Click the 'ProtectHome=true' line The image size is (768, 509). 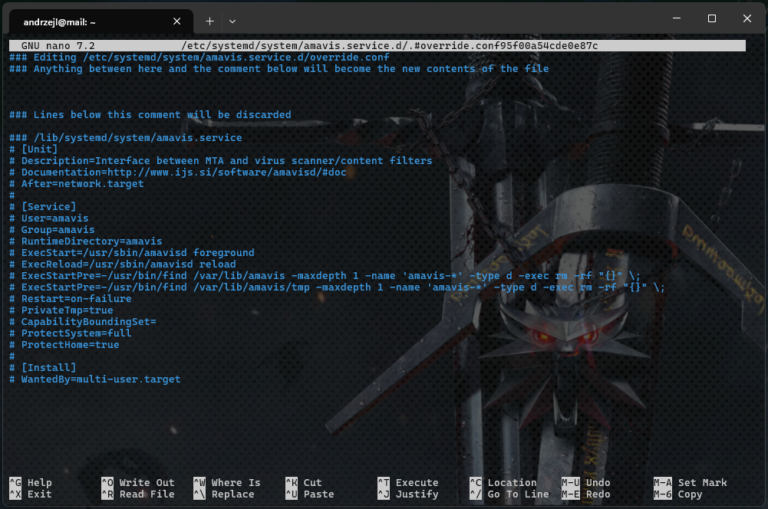[x=64, y=345]
